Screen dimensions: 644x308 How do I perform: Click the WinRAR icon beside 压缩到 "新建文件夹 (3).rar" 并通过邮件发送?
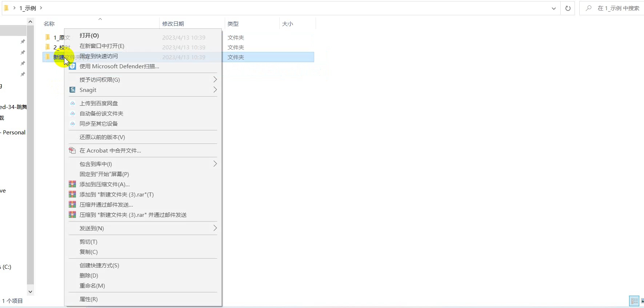(72, 215)
